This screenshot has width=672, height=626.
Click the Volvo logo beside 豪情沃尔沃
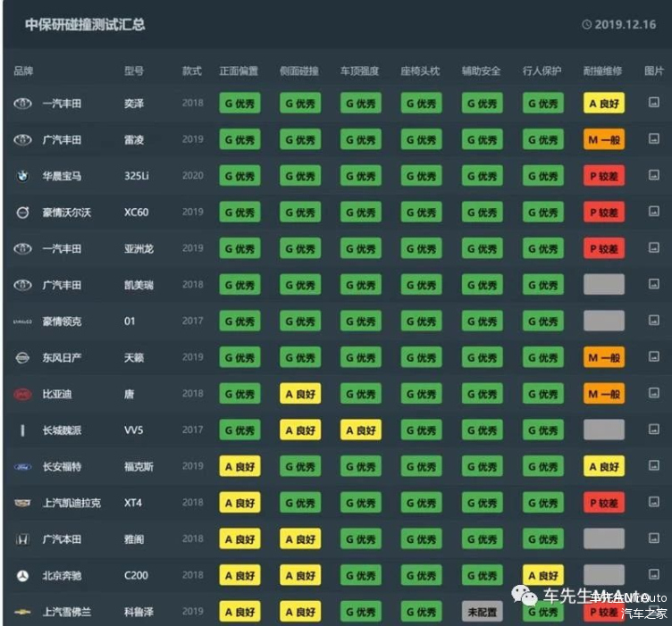coord(22,213)
